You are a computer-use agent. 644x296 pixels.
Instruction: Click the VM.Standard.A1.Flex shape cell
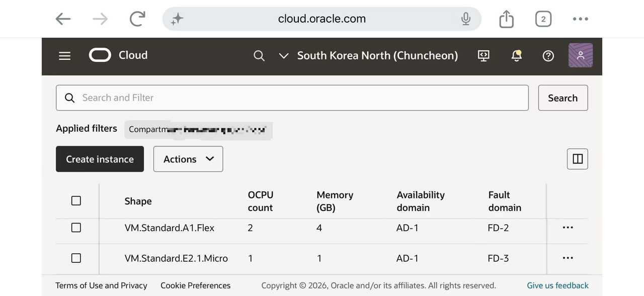coord(170,228)
